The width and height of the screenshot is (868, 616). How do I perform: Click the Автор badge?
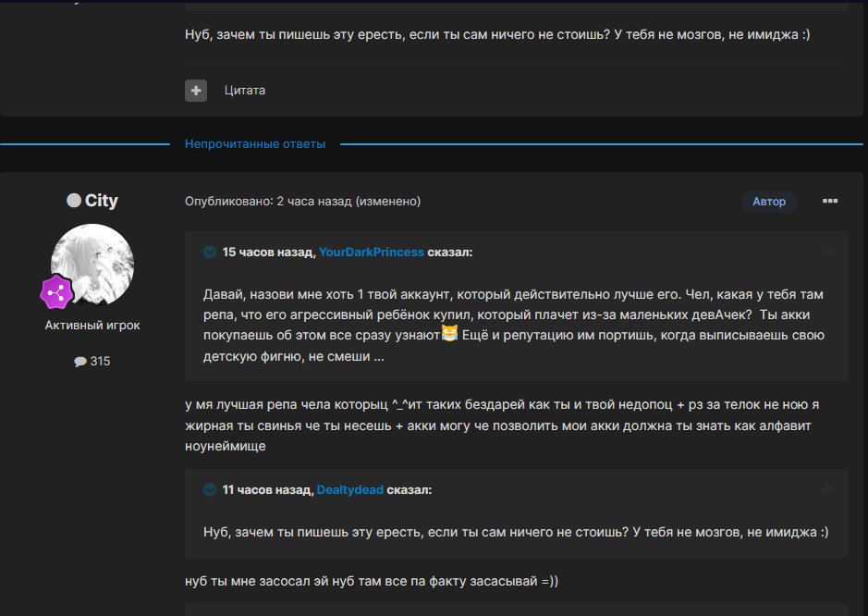(x=768, y=201)
